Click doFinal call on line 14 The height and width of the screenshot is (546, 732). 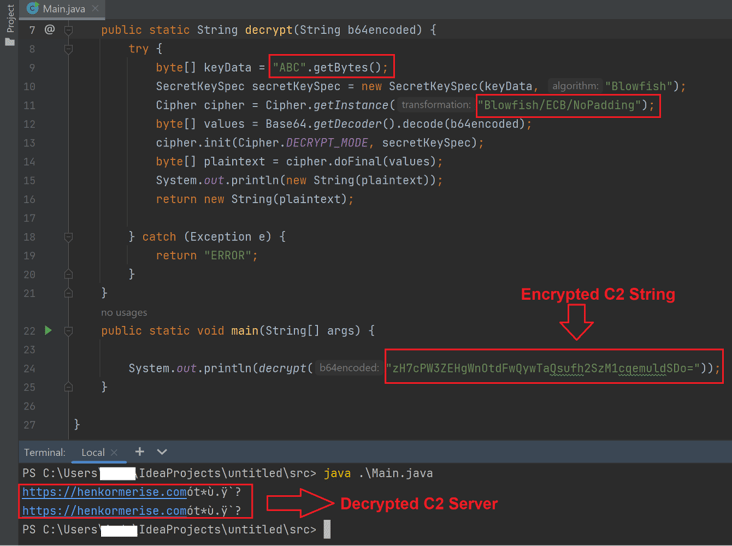357,162
